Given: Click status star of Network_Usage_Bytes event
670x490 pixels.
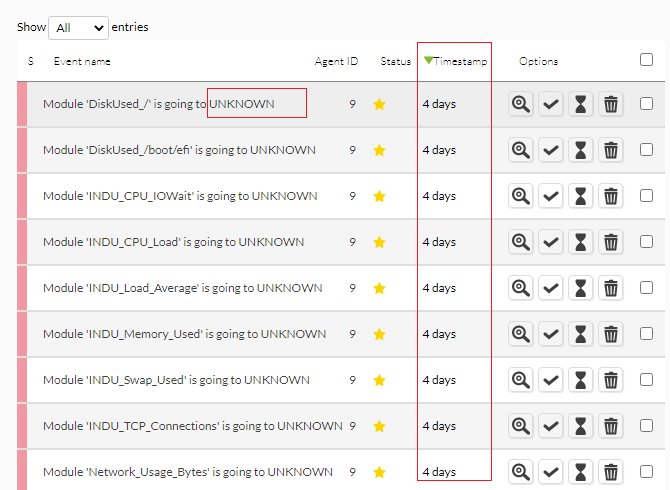Looking at the screenshot, I should tap(379, 472).
